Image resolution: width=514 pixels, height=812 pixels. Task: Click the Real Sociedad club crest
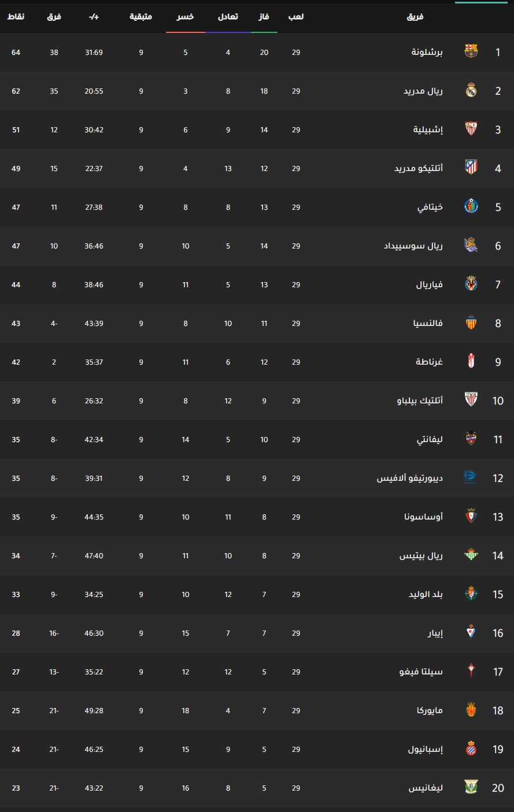point(471,246)
